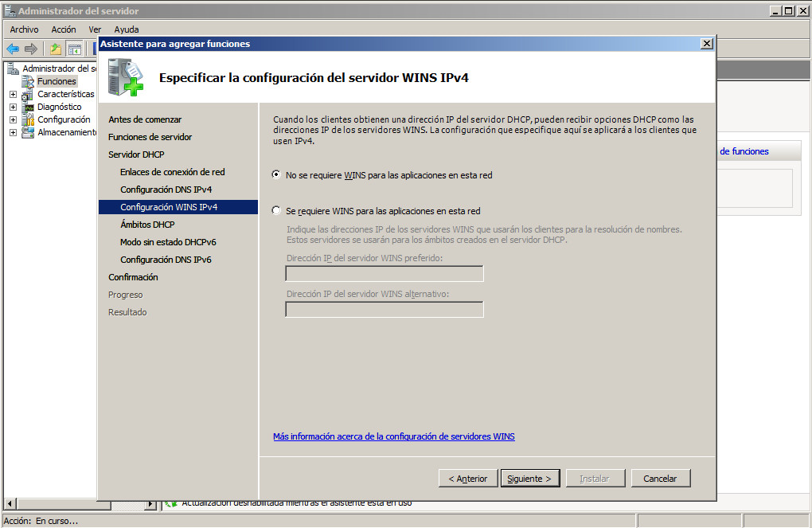812x528 pixels.
Task: Expand the Diagnóstico tree node
Action: point(13,107)
